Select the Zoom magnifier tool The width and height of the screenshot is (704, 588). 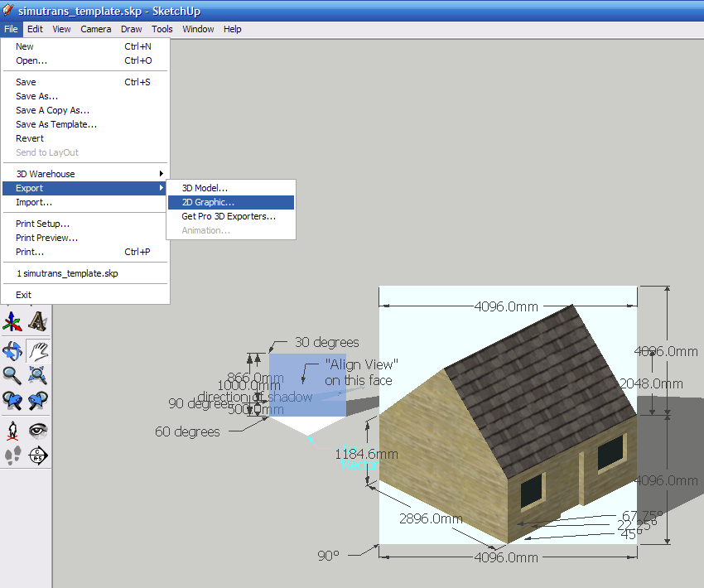click(12, 376)
